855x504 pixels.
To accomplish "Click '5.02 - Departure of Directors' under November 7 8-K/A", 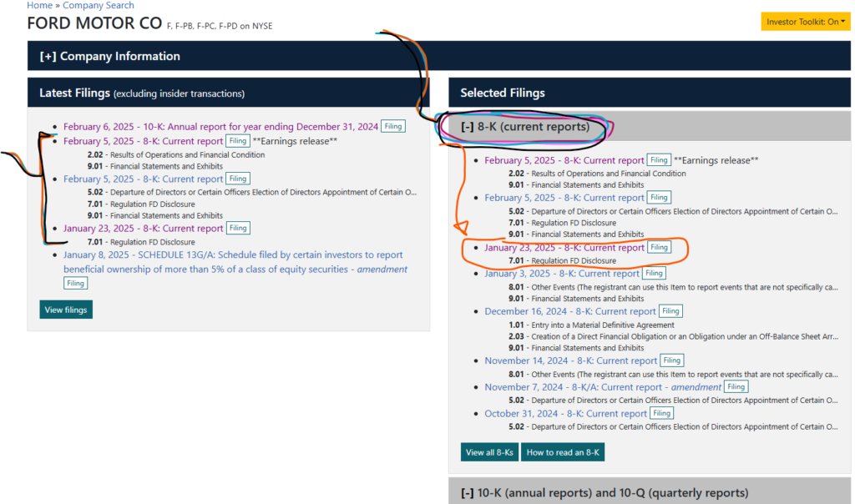I will click(674, 401).
